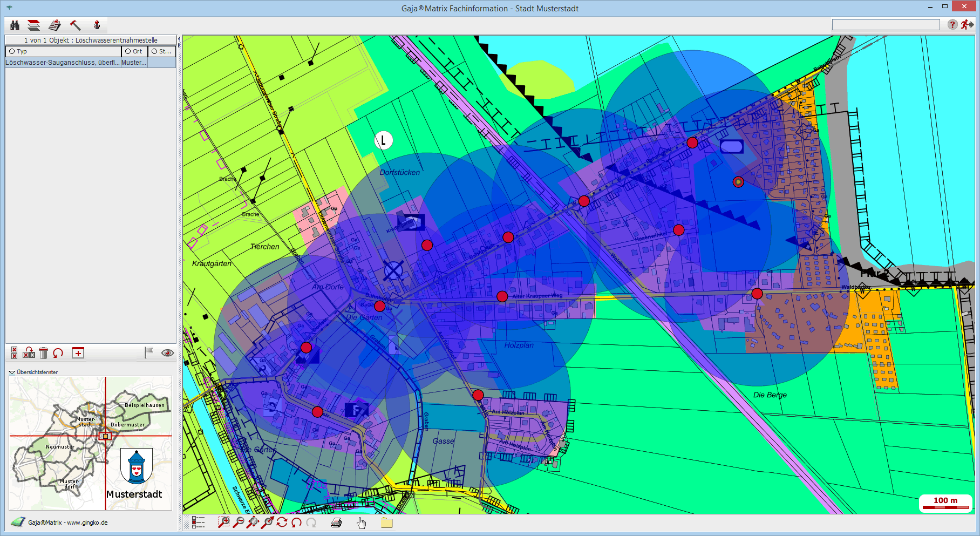Screen dimensions: 980x536
Task: Select the Löschwasser-Sauganschluss table row
Action: click(63, 63)
